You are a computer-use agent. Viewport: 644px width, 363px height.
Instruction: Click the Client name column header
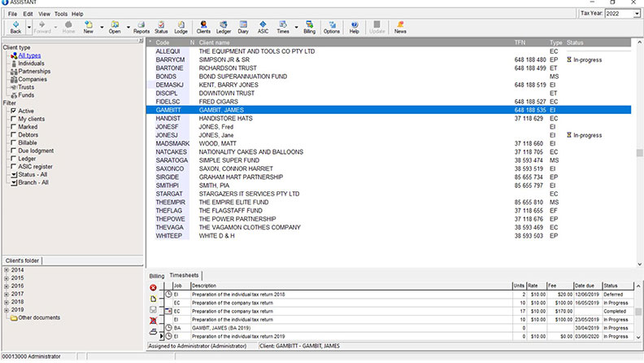pyautogui.click(x=215, y=41)
